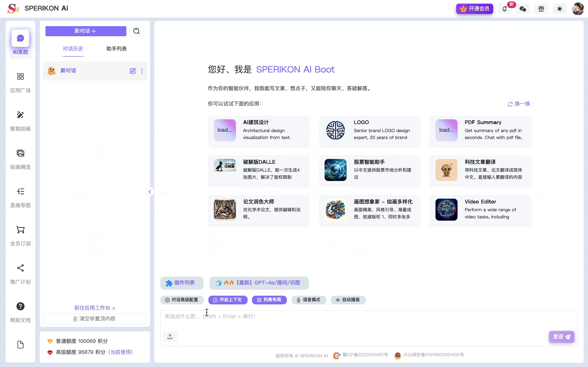Toggle 自动播报 auto broadcast
This screenshot has height=367, width=588.
coord(348,300)
